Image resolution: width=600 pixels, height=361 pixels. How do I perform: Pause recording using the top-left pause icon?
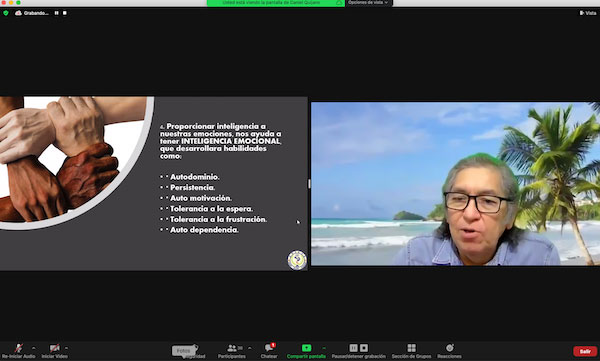pos(57,13)
